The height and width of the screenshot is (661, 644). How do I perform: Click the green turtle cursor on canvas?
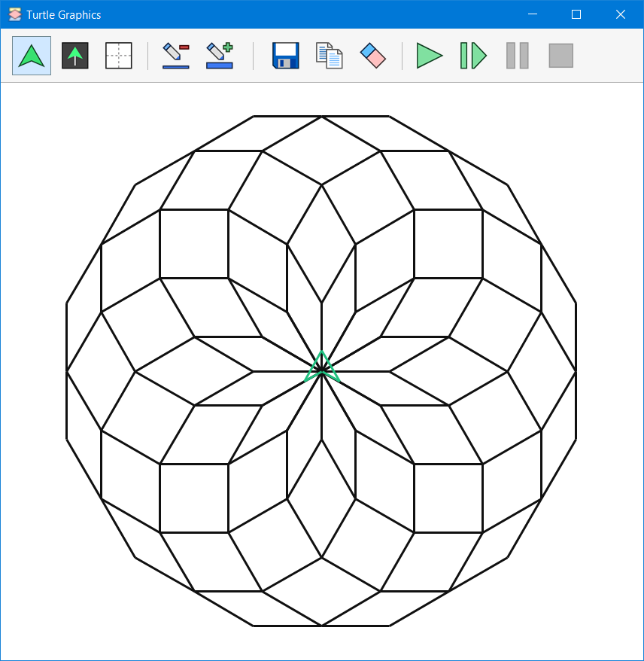(x=322, y=368)
